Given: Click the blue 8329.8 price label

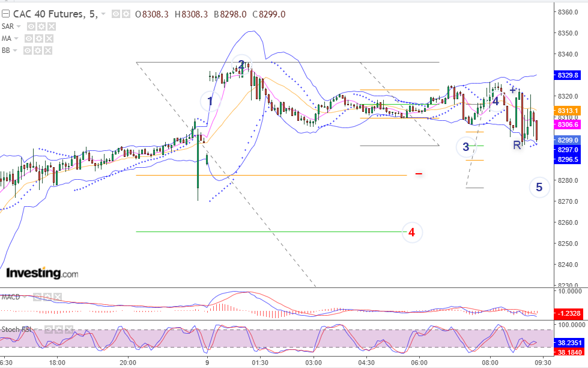Looking at the screenshot, I should tap(568, 75).
